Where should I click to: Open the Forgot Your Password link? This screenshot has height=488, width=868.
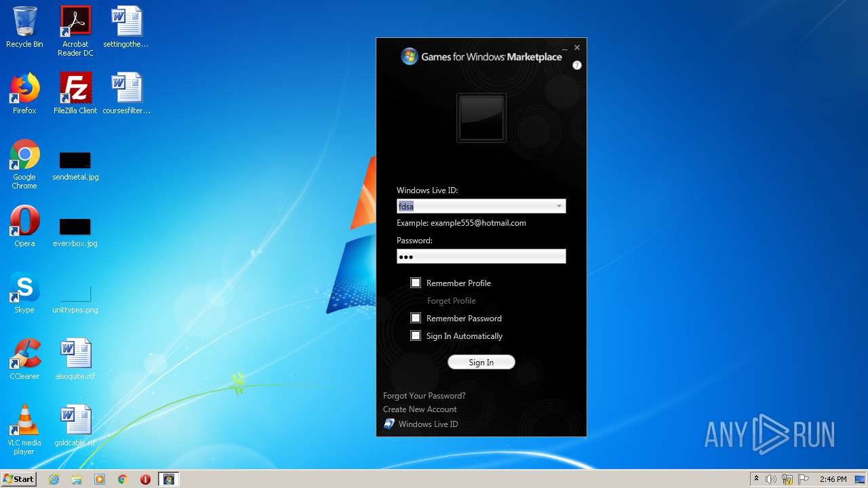(425, 396)
